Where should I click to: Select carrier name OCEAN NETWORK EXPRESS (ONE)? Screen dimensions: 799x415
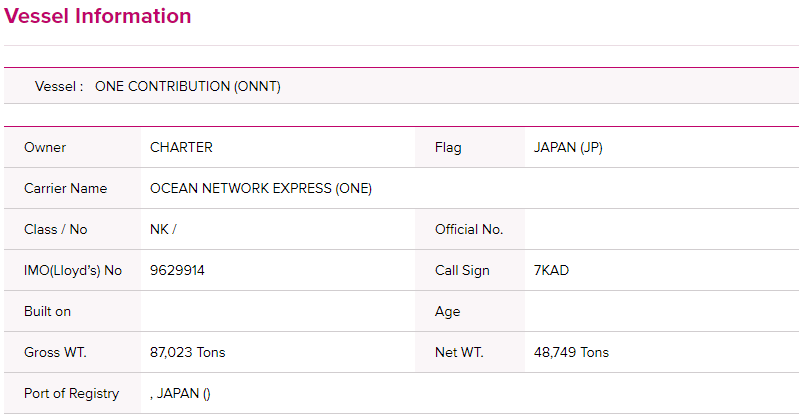coord(260,188)
